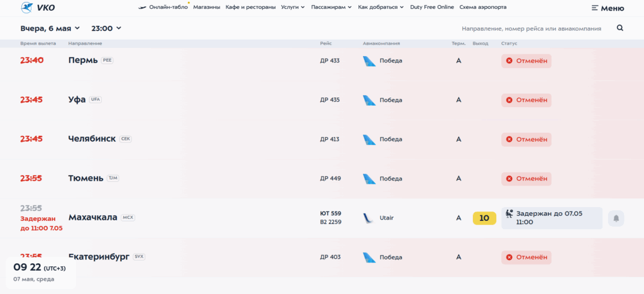
Task: Toggle notification bell for Makhachkala flight
Action: pos(616,218)
